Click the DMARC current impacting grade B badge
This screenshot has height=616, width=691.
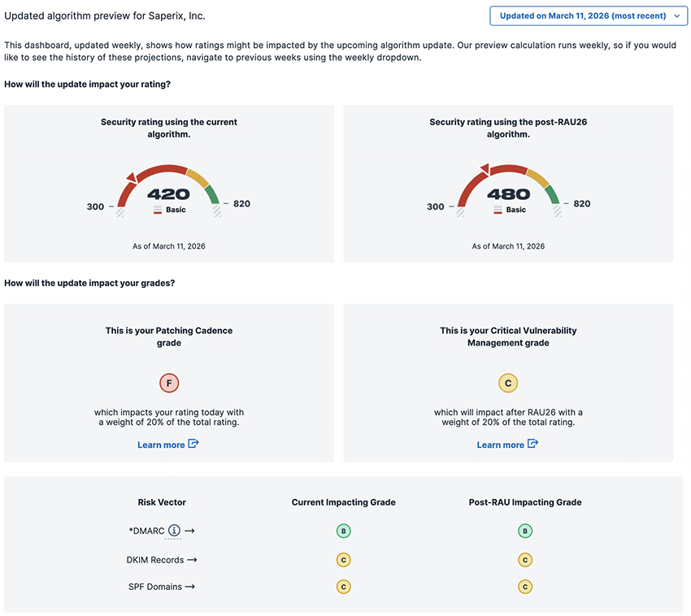[x=344, y=531]
